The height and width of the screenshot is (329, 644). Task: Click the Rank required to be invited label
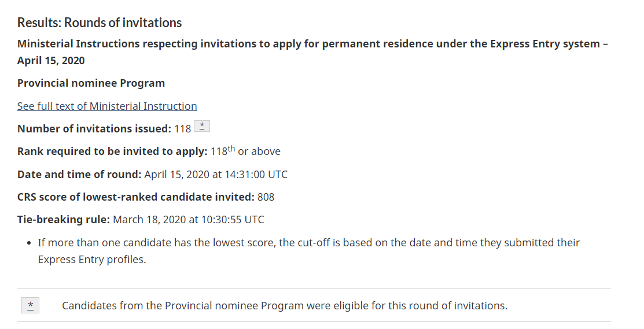click(112, 151)
